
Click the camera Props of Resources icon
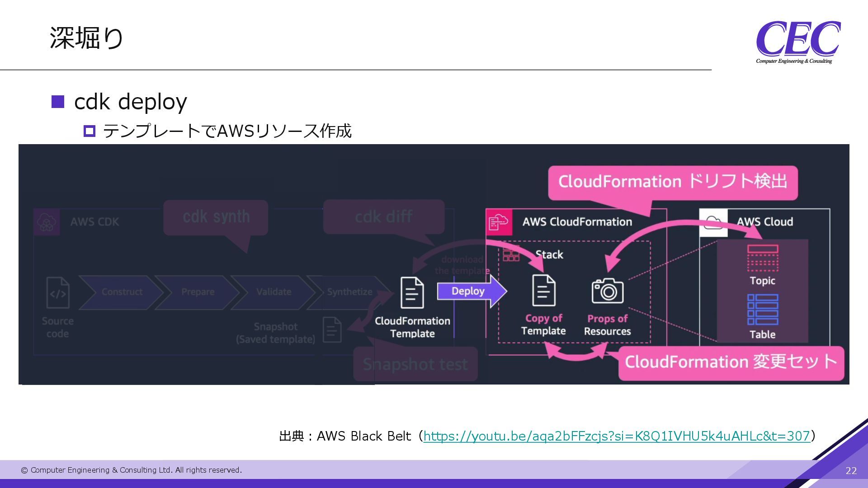[607, 291]
